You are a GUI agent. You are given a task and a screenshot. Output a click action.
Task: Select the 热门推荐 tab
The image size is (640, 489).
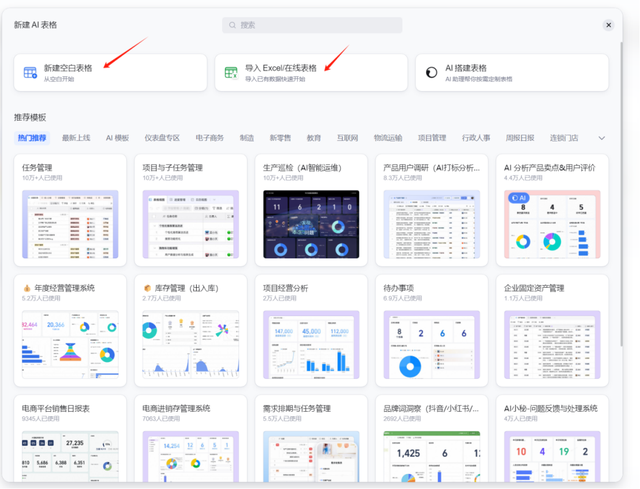point(32,138)
